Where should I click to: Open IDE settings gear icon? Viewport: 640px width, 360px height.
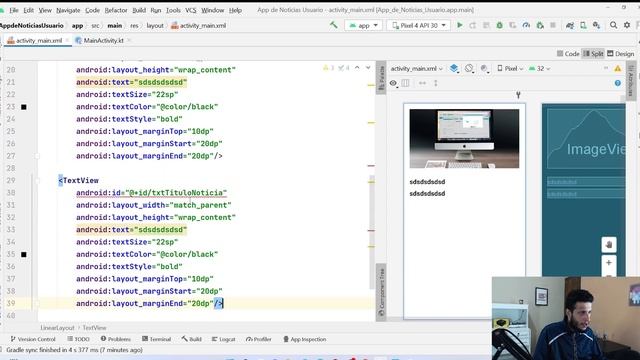[627, 25]
